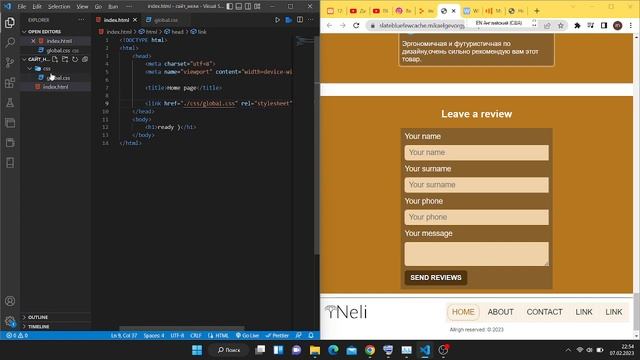
Task: Open the Selection menu in VS Code
Action: coord(59,7)
